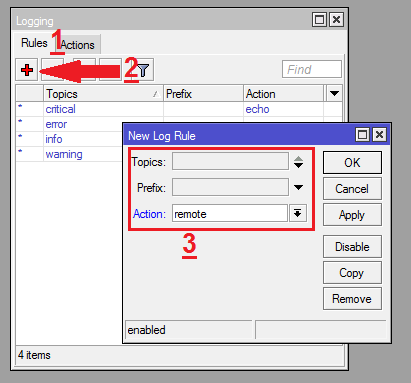The width and height of the screenshot is (411, 383).
Task: Open the filter funnel icon in Logging toolbar
Action: [x=144, y=70]
